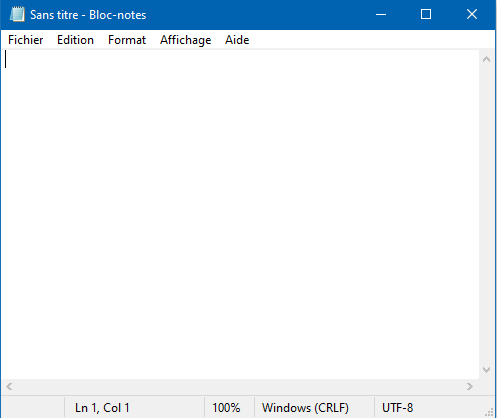Open the Aide menu
Screen dimensions: 497x418
[x=237, y=40]
